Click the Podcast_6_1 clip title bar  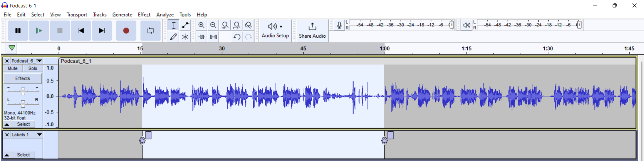click(x=347, y=61)
